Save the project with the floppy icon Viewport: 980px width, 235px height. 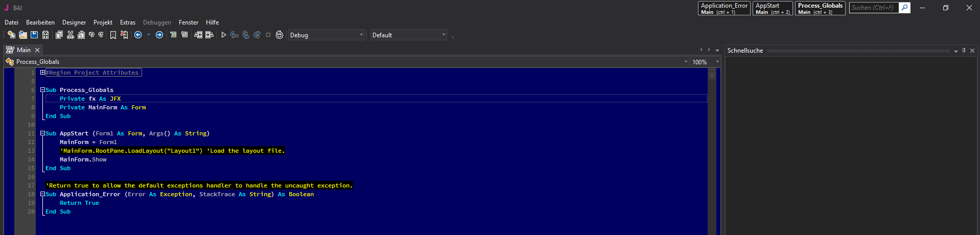pyautogui.click(x=34, y=35)
